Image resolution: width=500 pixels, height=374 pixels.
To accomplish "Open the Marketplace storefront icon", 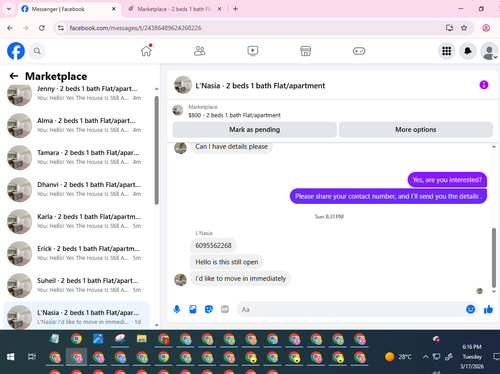I will coord(305,51).
